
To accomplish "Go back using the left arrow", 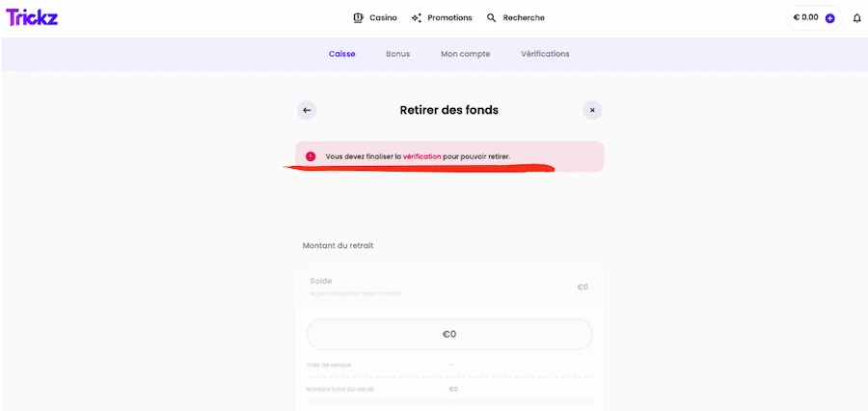I will (x=307, y=110).
